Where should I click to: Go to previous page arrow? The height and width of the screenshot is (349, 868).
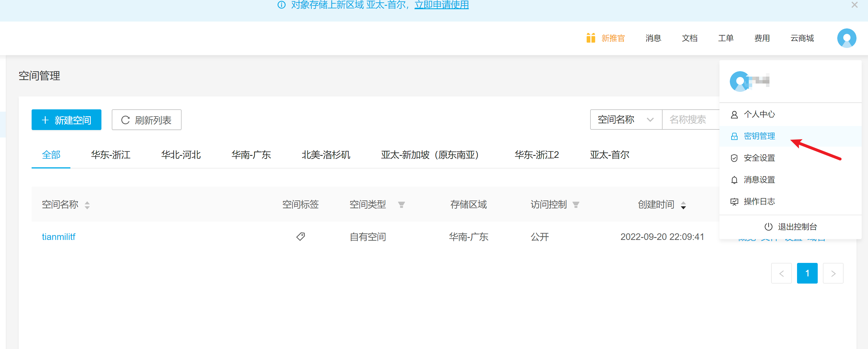(781, 273)
